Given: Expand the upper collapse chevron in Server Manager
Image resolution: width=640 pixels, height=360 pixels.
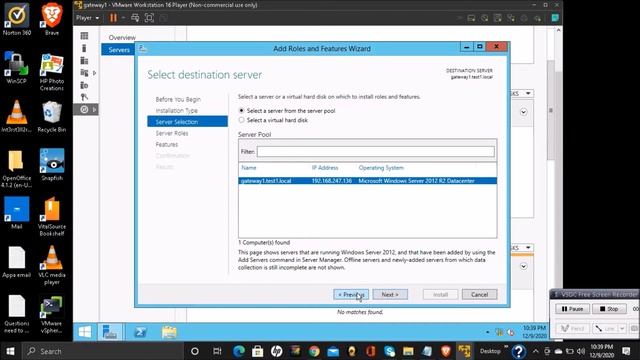Looking at the screenshot, I should (x=523, y=112).
